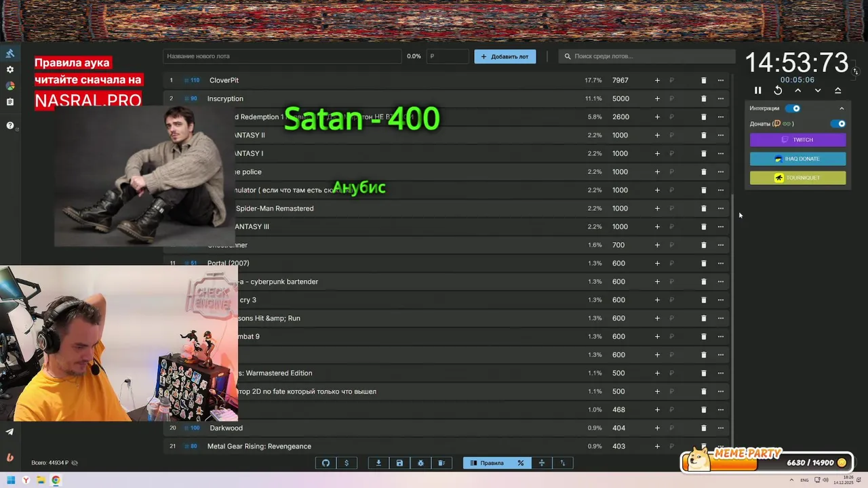This screenshot has width=868, height=488.
Task: Click the bug icon in bottom toolbar
Action: pos(420,463)
